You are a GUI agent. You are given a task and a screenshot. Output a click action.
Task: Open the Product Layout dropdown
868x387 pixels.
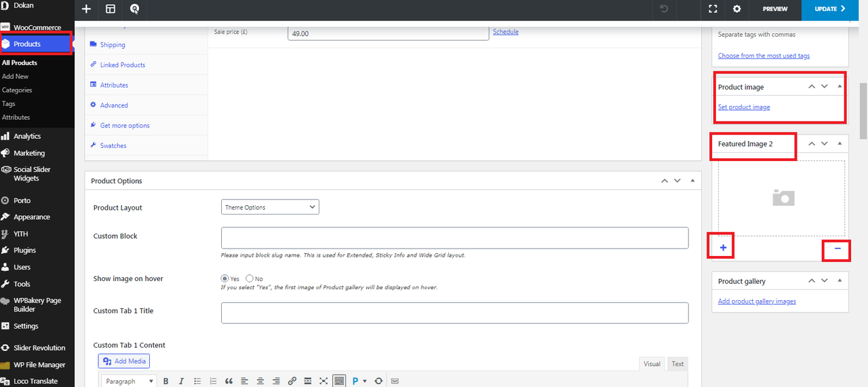click(x=270, y=207)
